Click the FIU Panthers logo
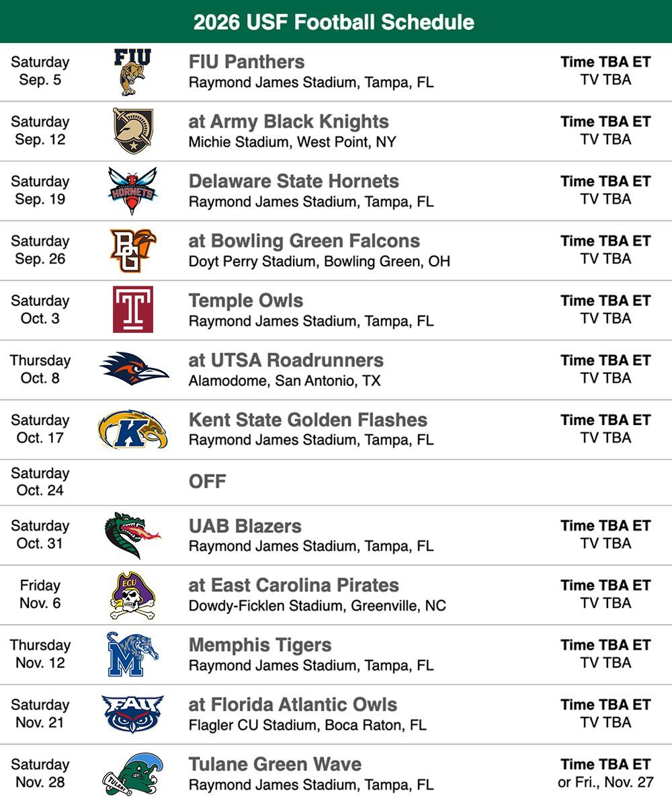 tap(132, 72)
